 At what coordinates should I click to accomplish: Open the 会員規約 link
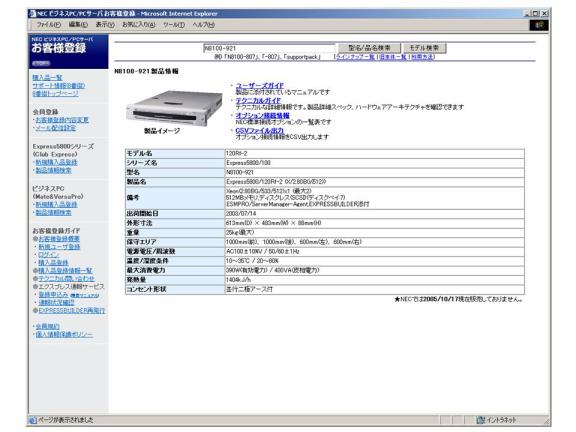pyautogui.click(x=47, y=327)
